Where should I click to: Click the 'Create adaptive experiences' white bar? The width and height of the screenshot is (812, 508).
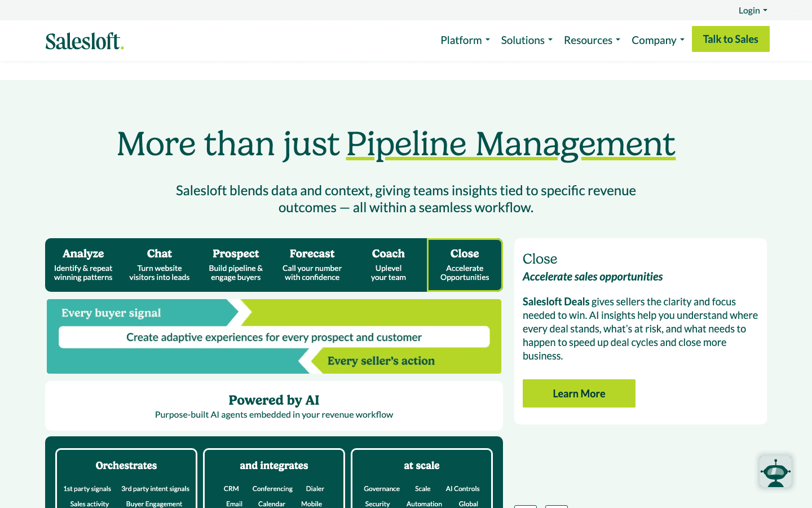pos(274,337)
